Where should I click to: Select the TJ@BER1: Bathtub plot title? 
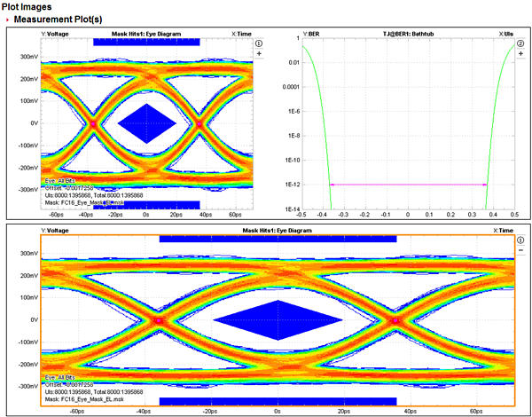coord(395,34)
